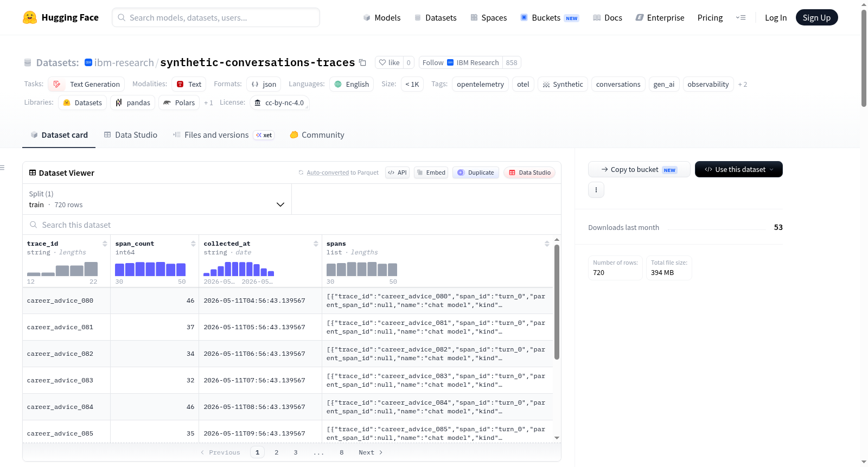Screen dimensions: 868x467
Task: Follow IBM Research button
Action: click(461, 62)
